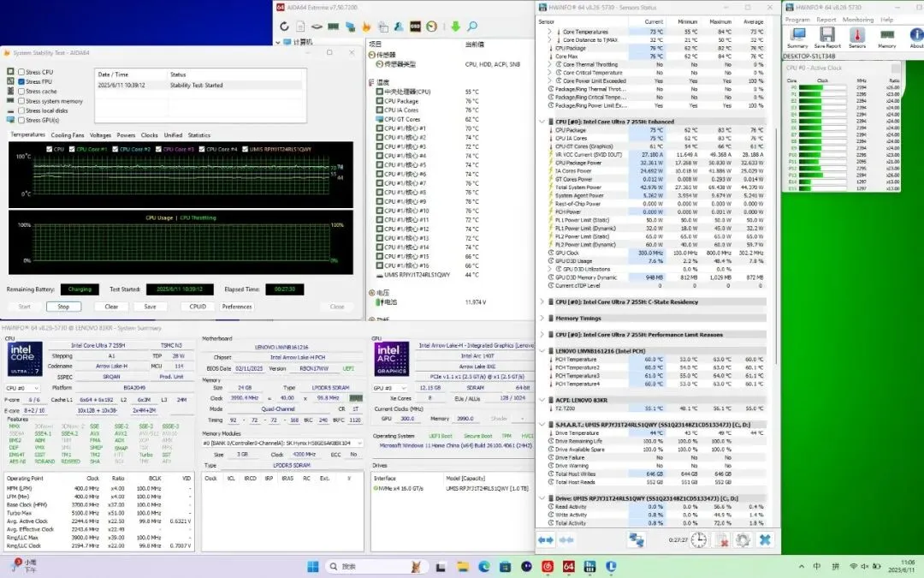Image resolution: width=924 pixels, height=578 pixels.
Task: Toggle CPU Core #4 graph checkbox
Action: (202, 149)
